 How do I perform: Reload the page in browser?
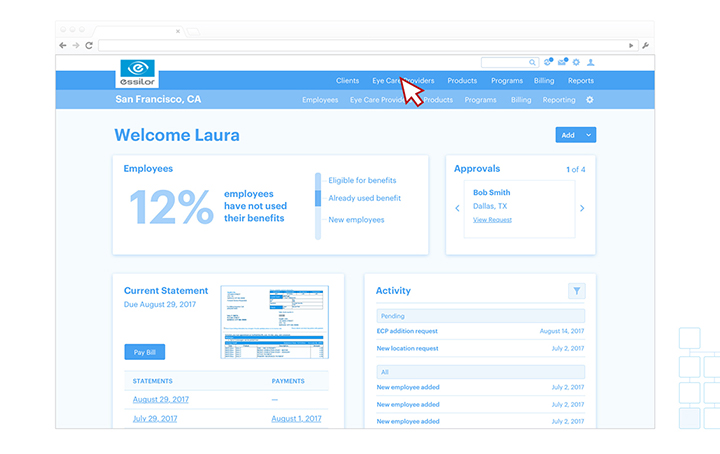point(89,45)
